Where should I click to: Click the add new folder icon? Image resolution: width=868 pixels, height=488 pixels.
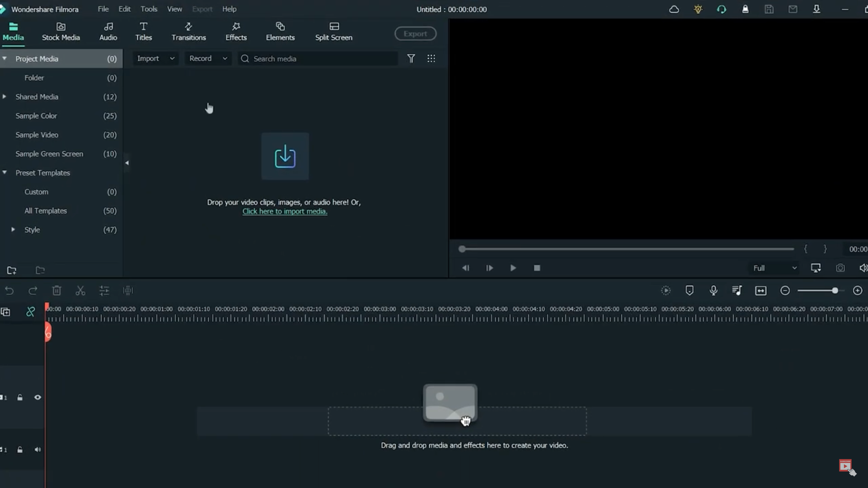[x=12, y=270]
